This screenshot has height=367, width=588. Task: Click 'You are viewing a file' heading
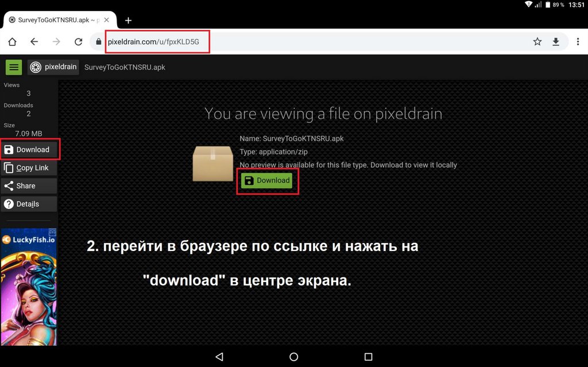[x=323, y=114]
